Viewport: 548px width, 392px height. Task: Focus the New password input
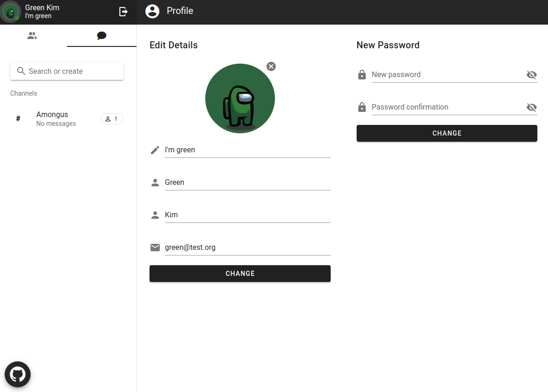coord(448,75)
